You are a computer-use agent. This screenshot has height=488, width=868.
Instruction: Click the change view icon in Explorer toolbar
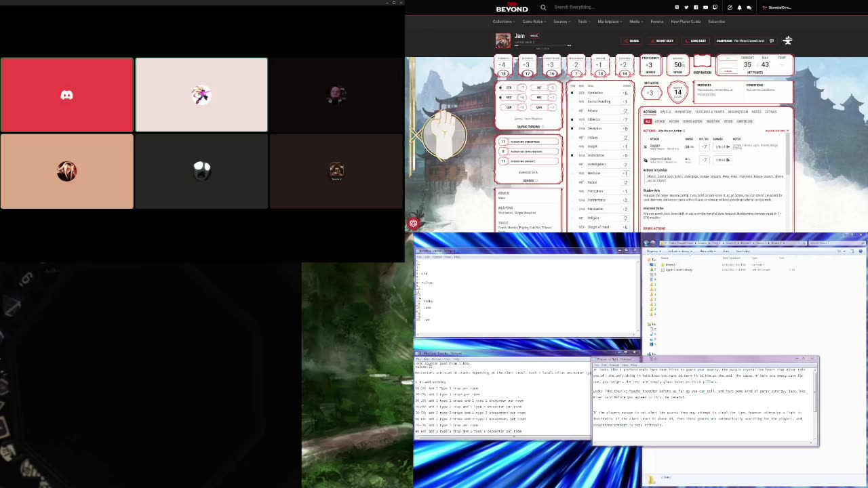click(840, 251)
